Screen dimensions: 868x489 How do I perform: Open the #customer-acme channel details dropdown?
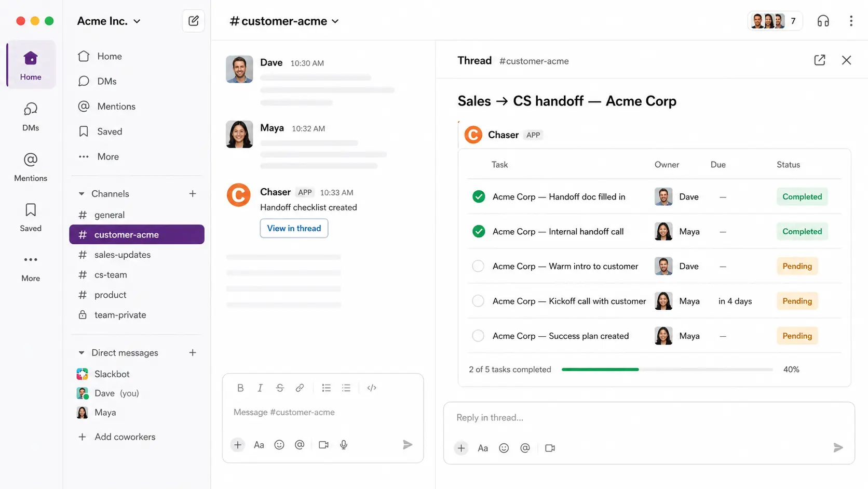(x=284, y=21)
